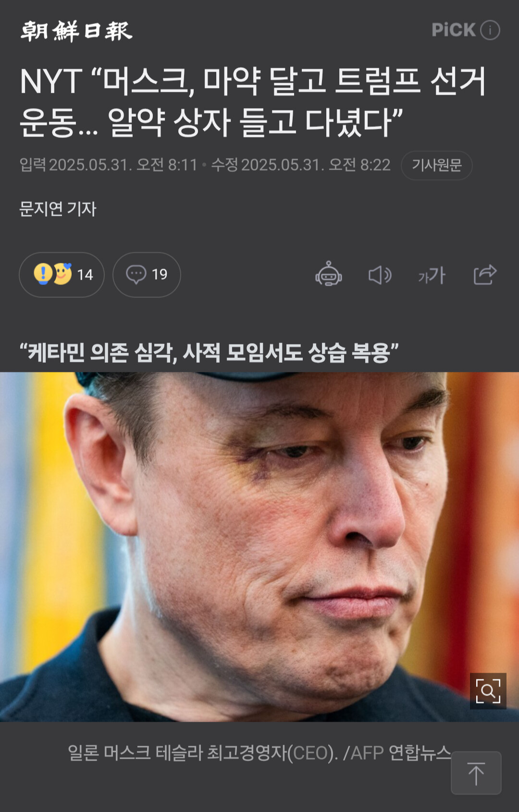519x812 pixels.
Task: Enlarge the photo with the magnifier icon
Action: click(488, 691)
